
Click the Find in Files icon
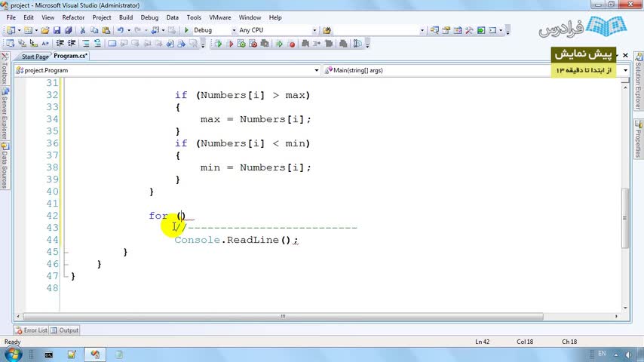pos(327,30)
